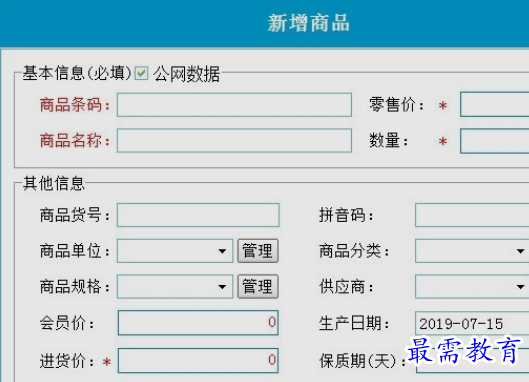Focus the 数量 input field
This screenshot has width=529, height=382.
495,141
